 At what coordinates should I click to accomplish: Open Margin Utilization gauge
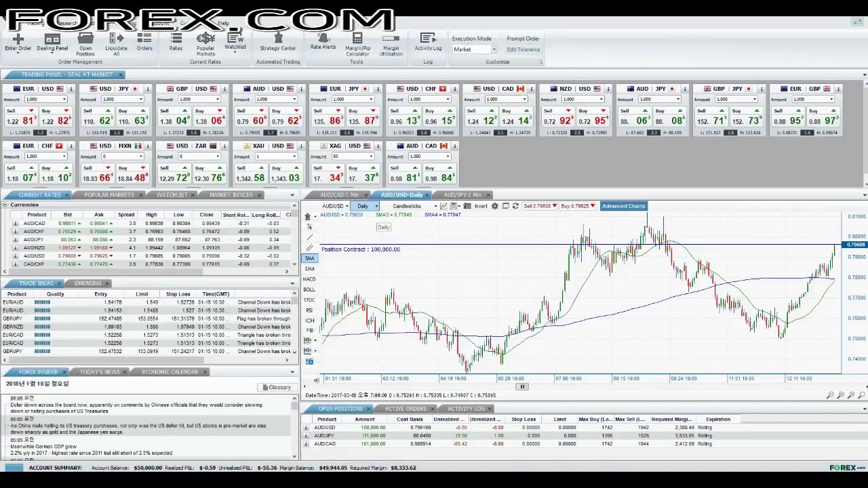[391, 44]
